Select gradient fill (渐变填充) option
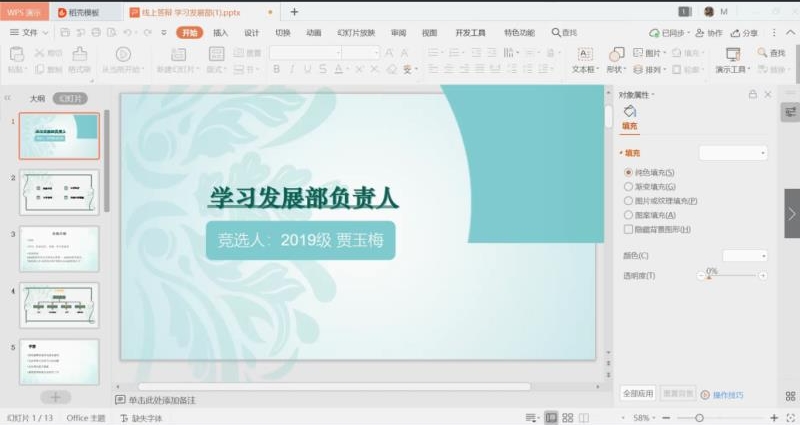Screen dimensions: 800x425 click(628, 187)
